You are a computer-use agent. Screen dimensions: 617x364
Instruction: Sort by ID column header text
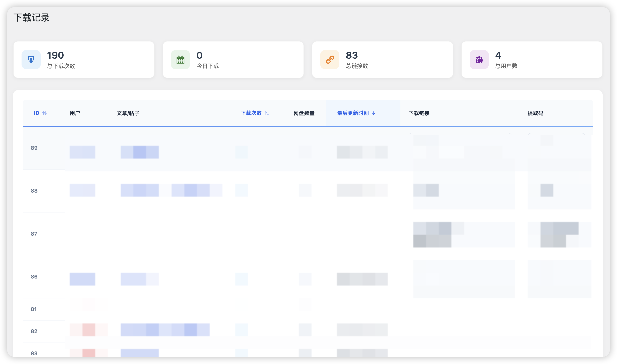(x=36, y=113)
